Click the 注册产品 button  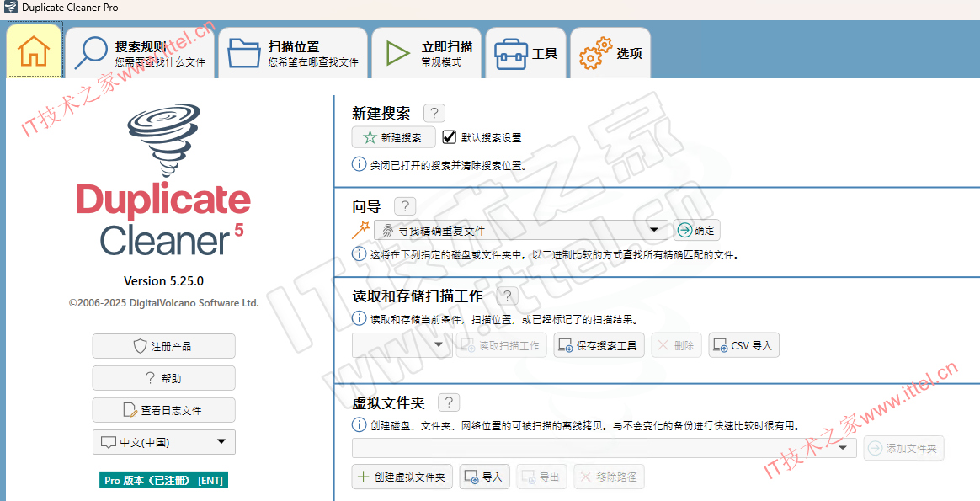click(x=163, y=346)
